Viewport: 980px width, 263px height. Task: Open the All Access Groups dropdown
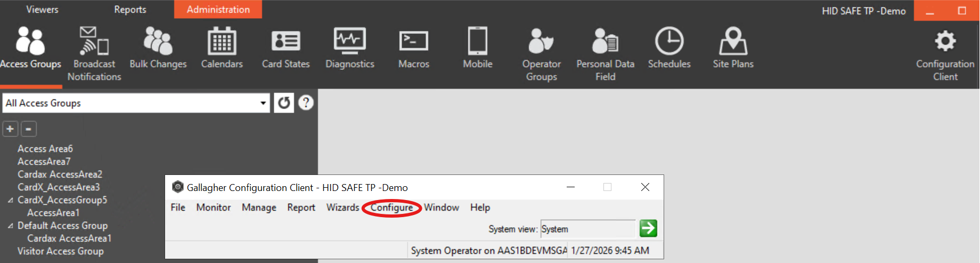(263, 103)
